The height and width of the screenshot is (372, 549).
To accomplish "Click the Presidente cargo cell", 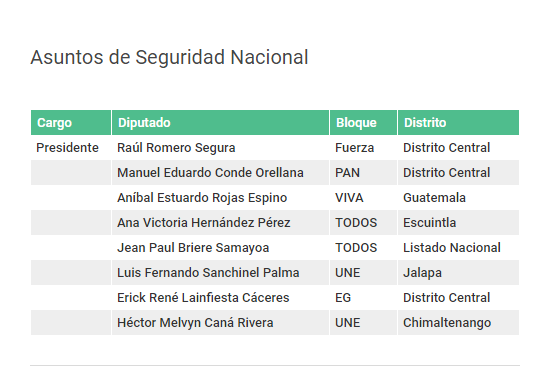I will point(67,148).
